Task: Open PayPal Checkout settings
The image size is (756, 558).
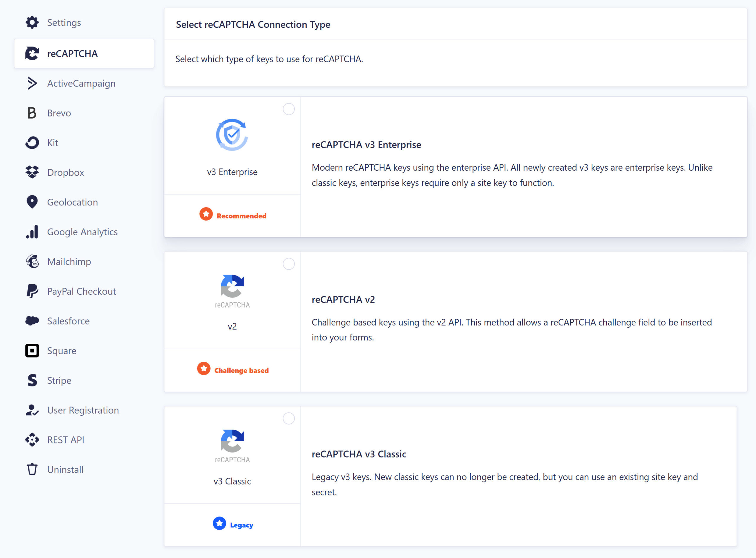Action: 84,291
